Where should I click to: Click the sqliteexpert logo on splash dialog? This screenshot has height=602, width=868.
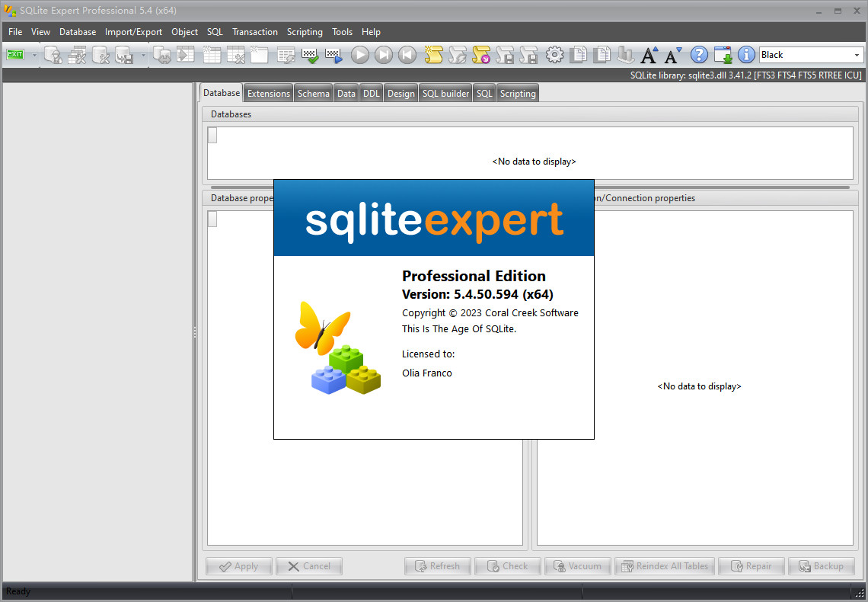434,221
